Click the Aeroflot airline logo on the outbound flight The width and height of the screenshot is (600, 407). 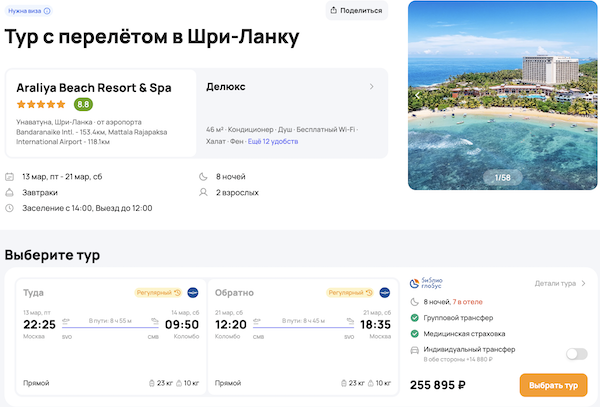(x=192, y=293)
